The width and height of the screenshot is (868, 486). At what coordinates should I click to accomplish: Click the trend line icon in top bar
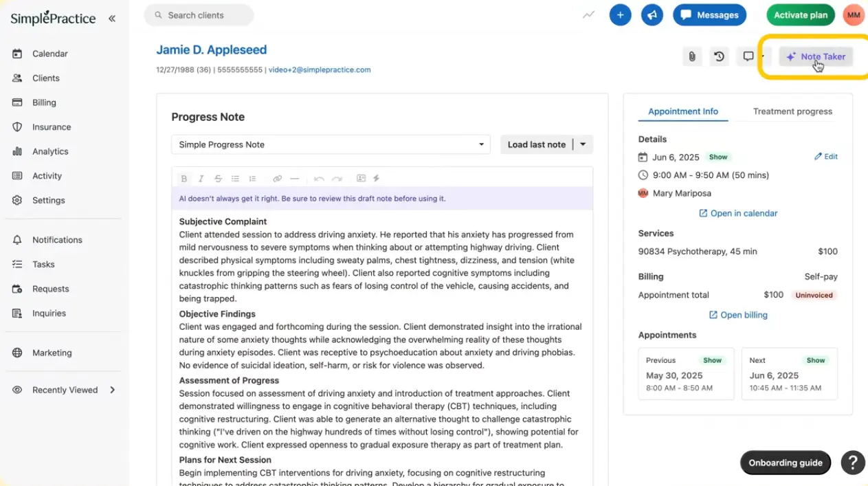(x=589, y=14)
